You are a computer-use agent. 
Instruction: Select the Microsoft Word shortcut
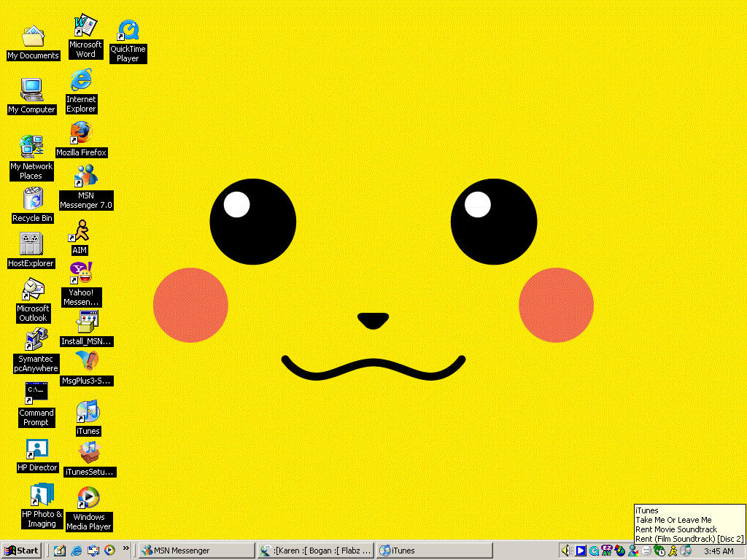pyautogui.click(x=85, y=36)
